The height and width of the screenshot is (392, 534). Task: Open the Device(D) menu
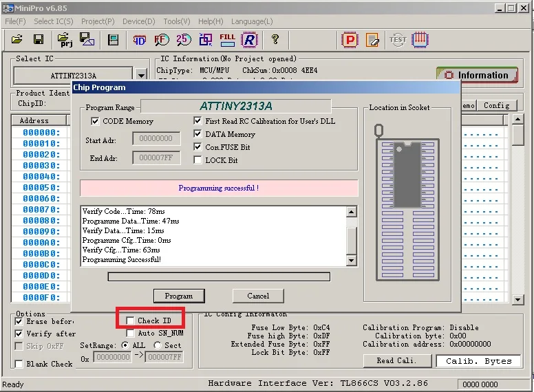click(x=139, y=21)
